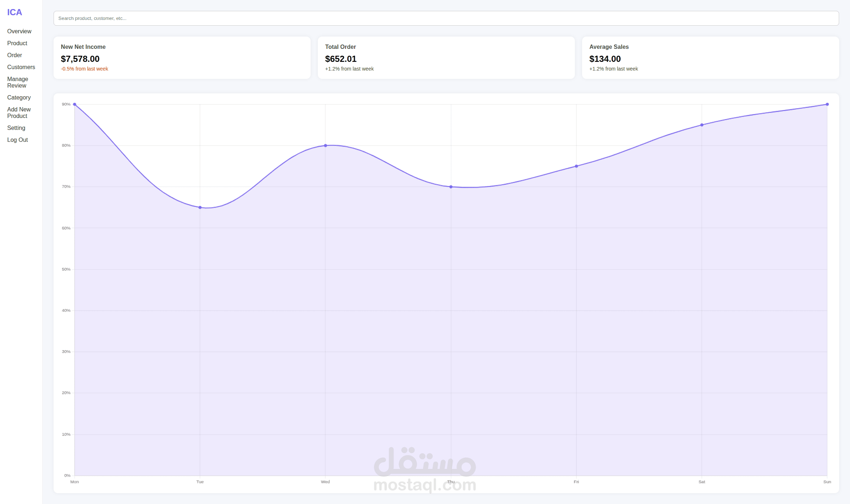This screenshot has width=850, height=504.
Task: Click Add New Product link
Action: click(x=19, y=113)
